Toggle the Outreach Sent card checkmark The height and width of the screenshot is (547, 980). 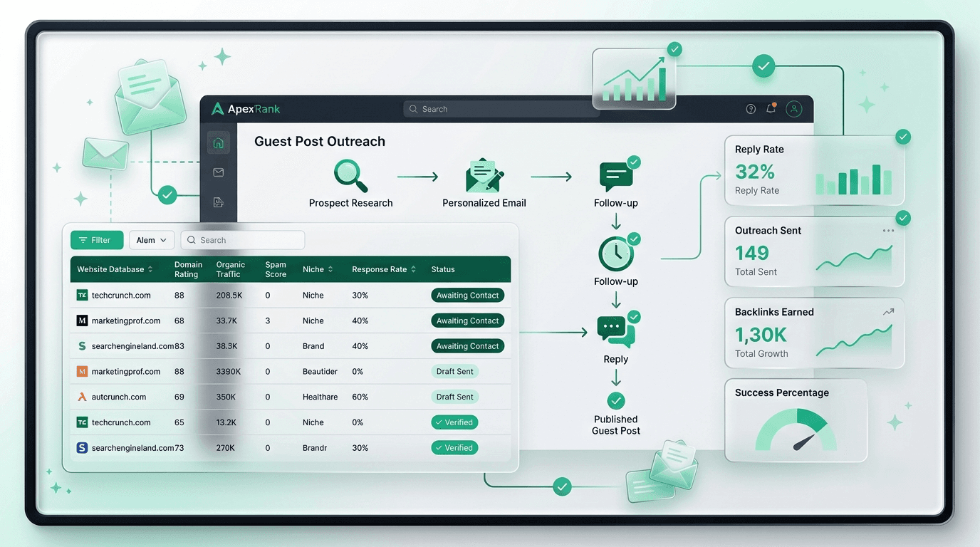pyautogui.click(x=903, y=218)
